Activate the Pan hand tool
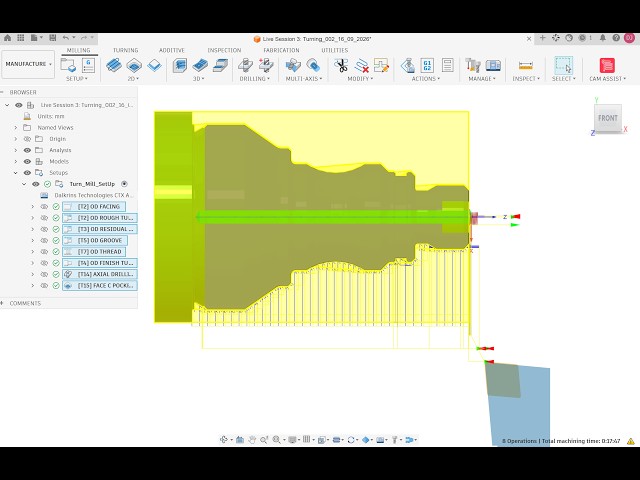This screenshot has width=640, height=480. click(252, 440)
